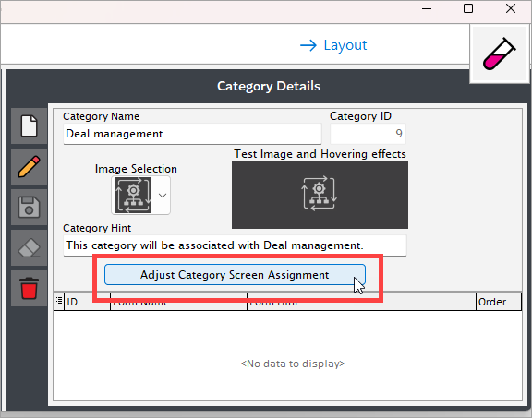
Task: Click the eraser clear icon
Action: click(30, 248)
